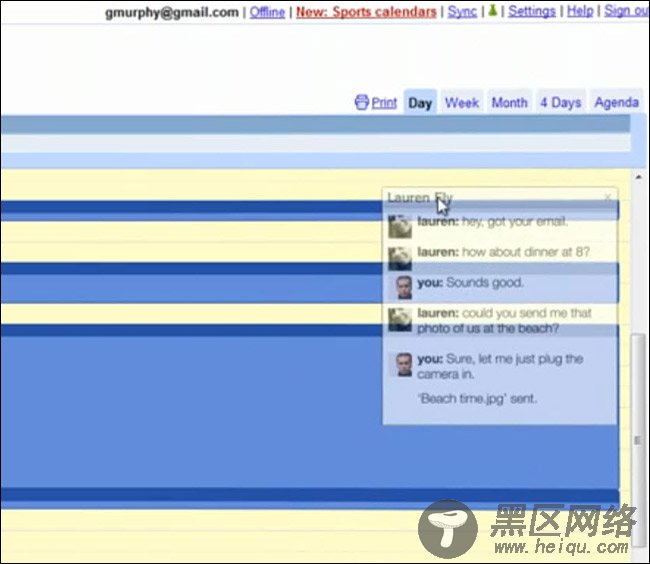Viewport: 650px width, 564px height.
Task: Switch to the Agenda view tab
Action: click(616, 102)
